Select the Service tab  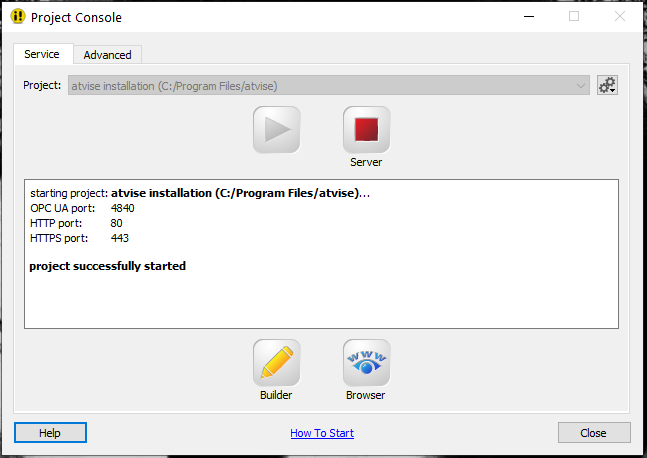coord(42,54)
